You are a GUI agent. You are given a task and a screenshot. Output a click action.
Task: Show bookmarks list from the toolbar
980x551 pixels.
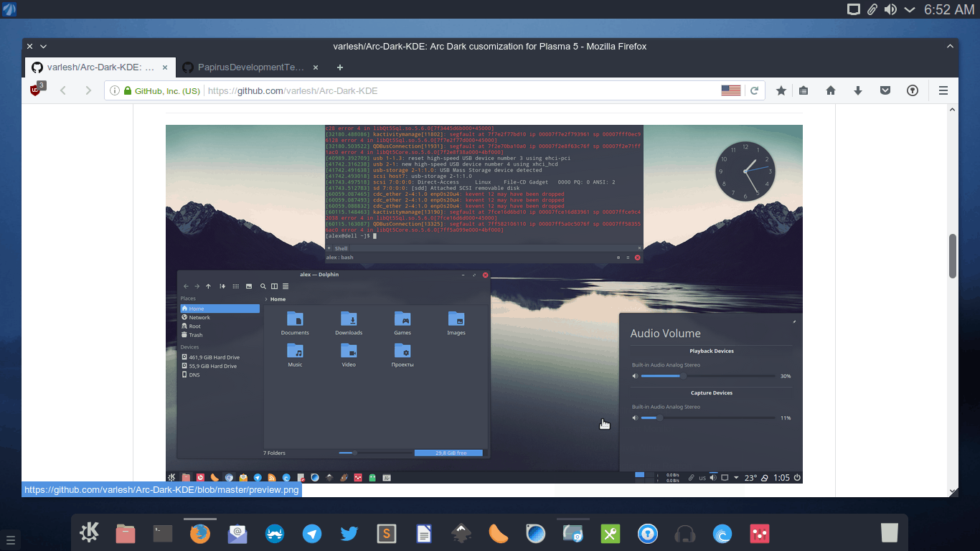(x=804, y=90)
